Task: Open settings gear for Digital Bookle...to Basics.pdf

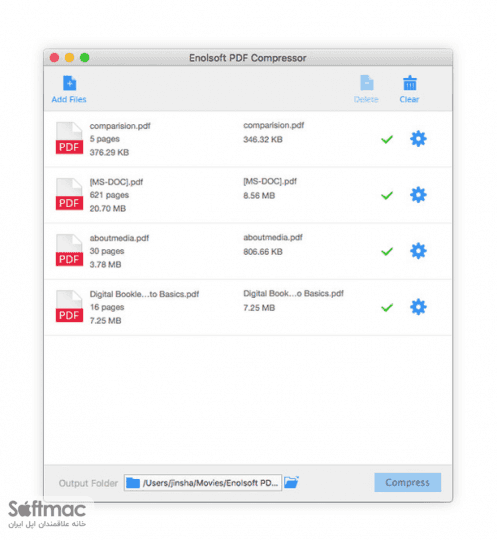Action: coord(418,307)
